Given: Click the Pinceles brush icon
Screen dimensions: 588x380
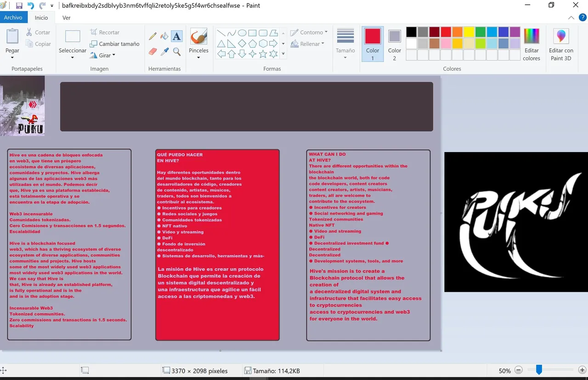Looking at the screenshot, I should (198, 37).
